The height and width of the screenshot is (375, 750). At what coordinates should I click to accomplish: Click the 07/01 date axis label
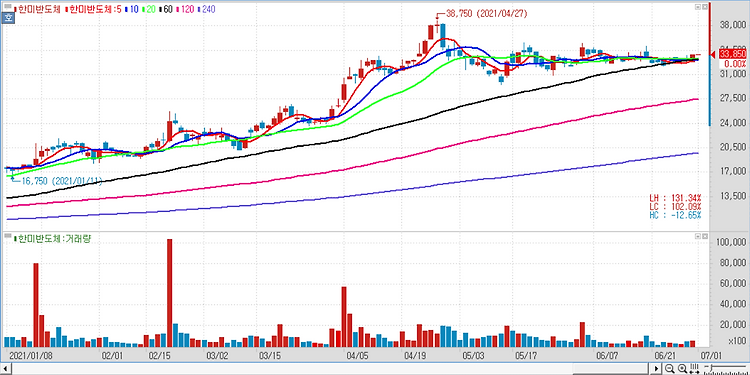711,355
